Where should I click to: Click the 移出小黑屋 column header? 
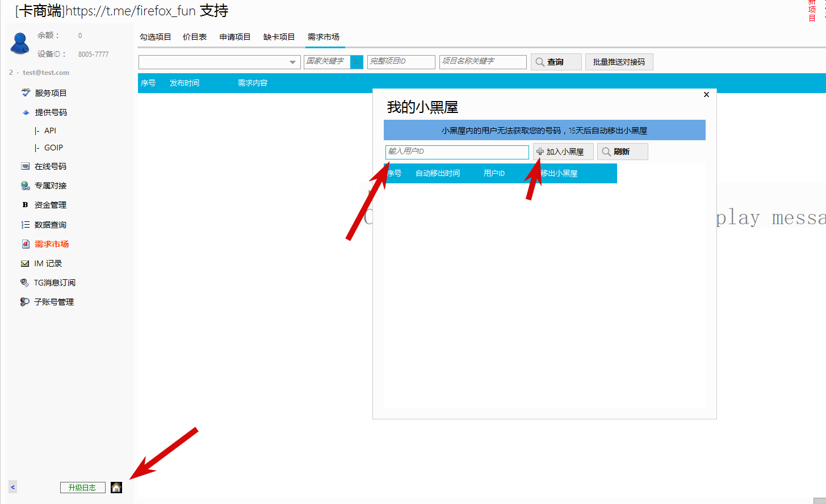pyautogui.click(x=559, y=173)
